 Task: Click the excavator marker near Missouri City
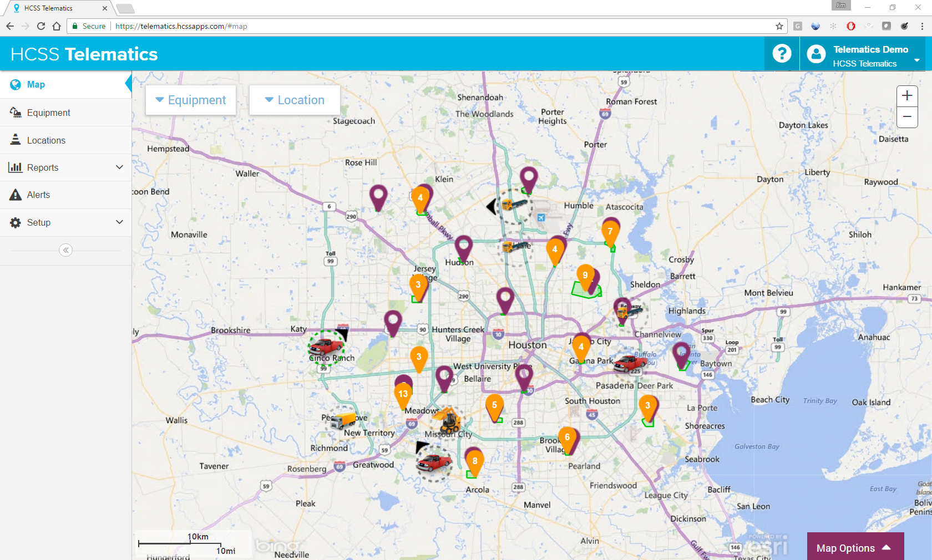point(449,420)
